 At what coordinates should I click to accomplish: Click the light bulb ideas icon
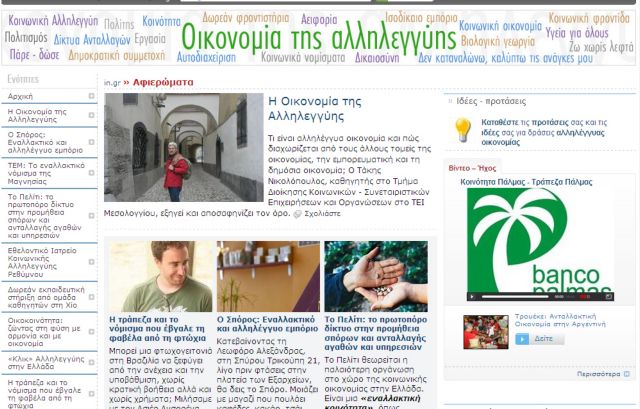[463, 130]
